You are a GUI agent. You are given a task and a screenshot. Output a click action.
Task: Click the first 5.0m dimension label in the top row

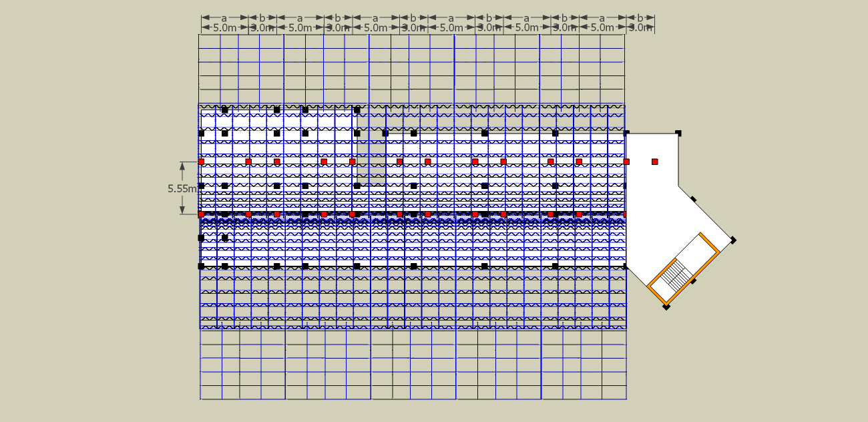pyautogui.click(x=224, y=28)
